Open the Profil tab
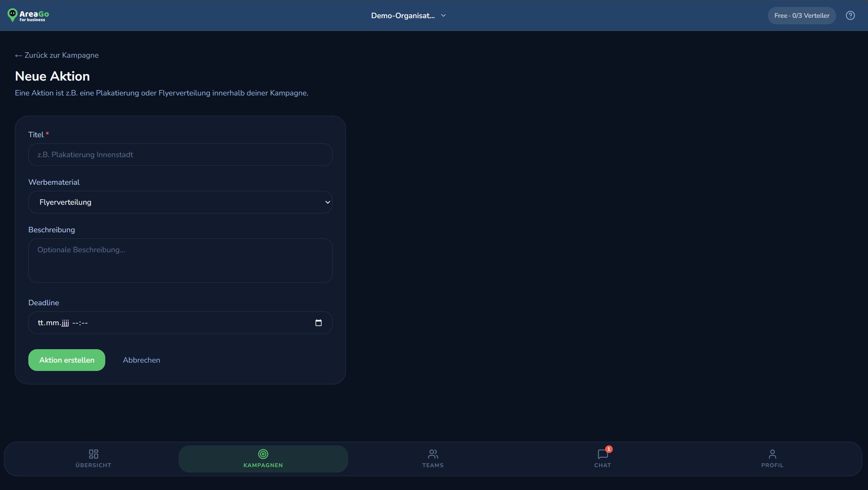The width and height of the screenshot is (868, 490). tap(772, 459)
